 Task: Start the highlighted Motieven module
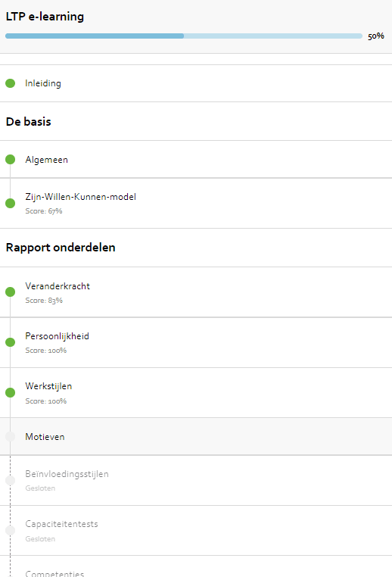(196, 436)
